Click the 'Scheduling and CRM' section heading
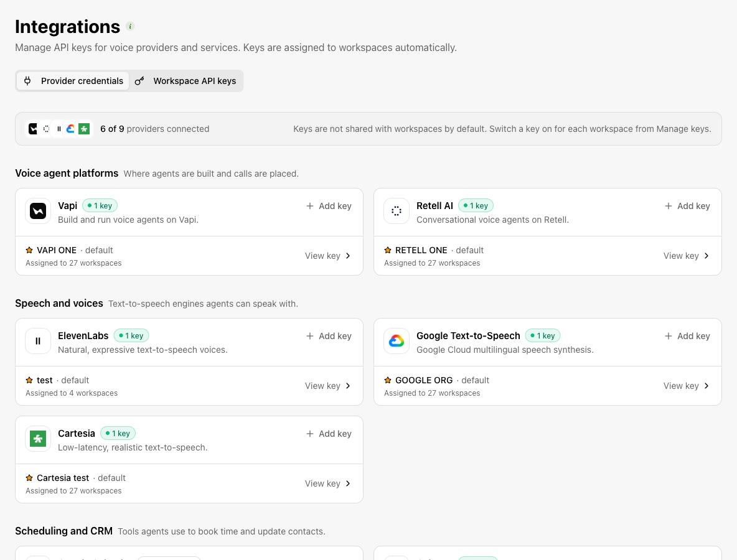737x560 pixels. 64,531
